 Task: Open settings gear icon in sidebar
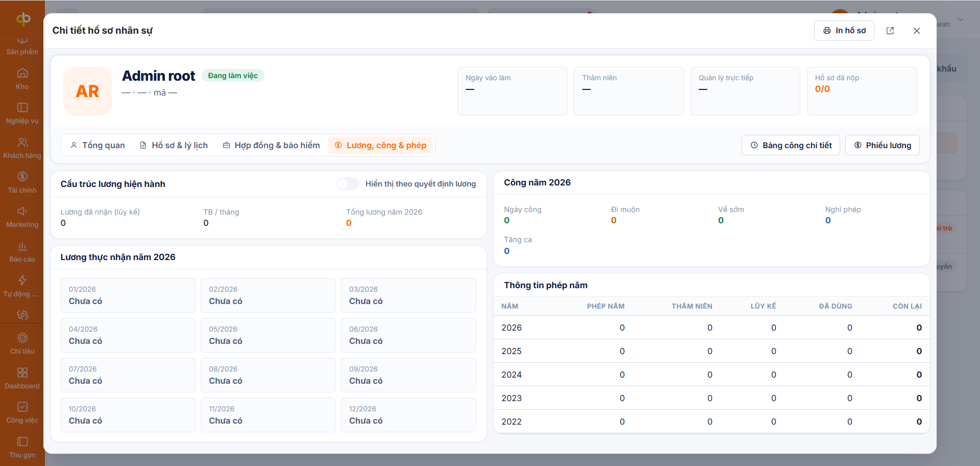click(x=22, y=315)
